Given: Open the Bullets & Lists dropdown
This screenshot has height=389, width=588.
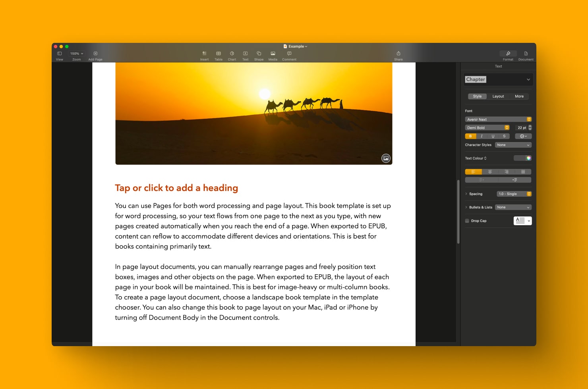Looking at the screenshot, I should 513,207.
